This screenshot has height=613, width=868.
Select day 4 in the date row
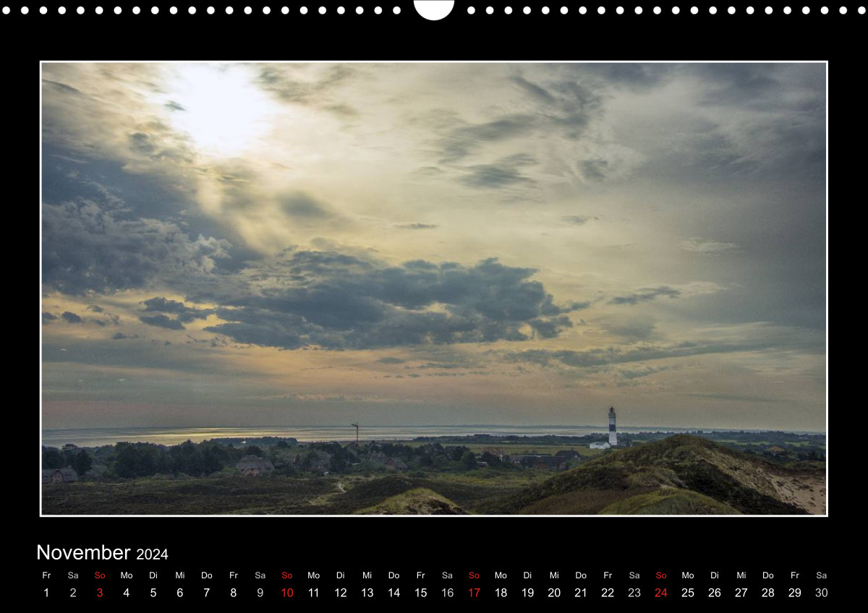pos(127,593)
